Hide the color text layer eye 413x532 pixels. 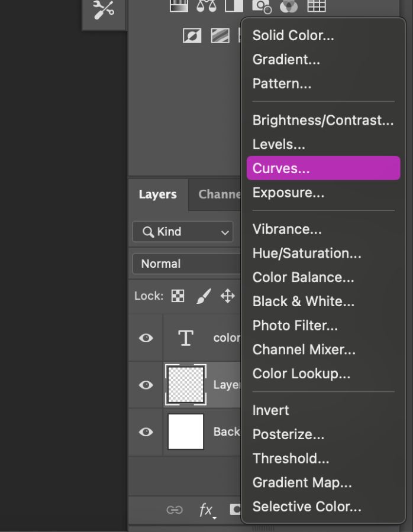(x=146, y=338)
